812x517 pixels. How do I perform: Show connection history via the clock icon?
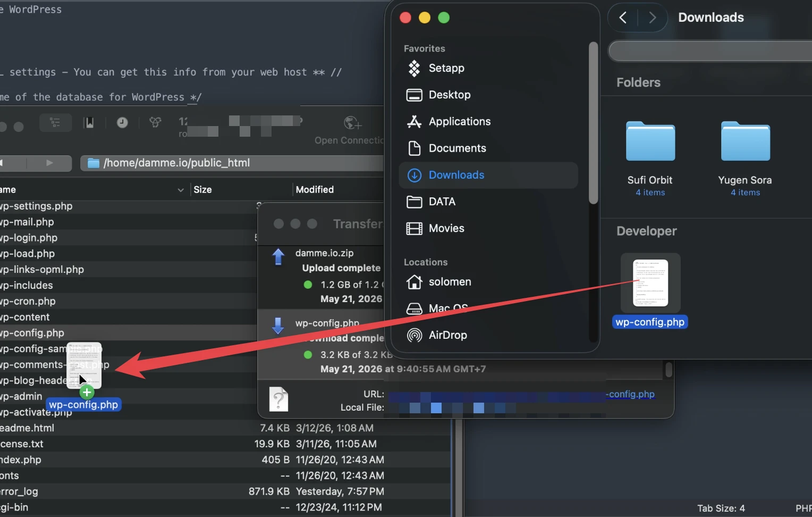(122, 123)
